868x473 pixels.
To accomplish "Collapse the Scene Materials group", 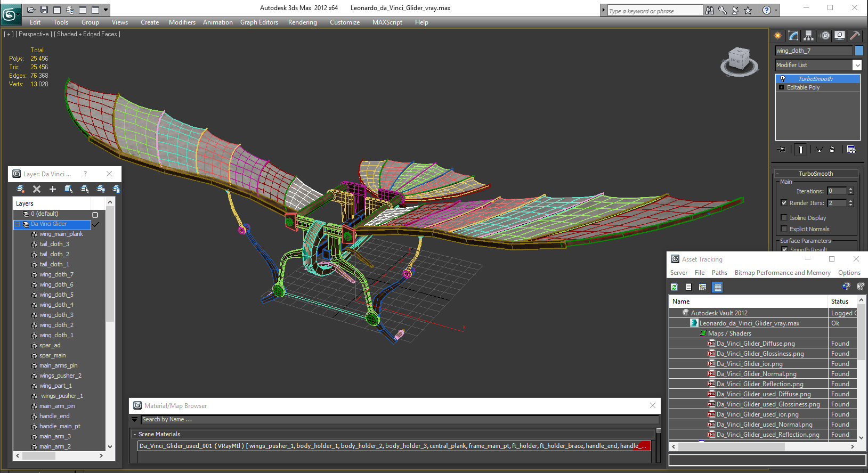I will pos(134,434).
